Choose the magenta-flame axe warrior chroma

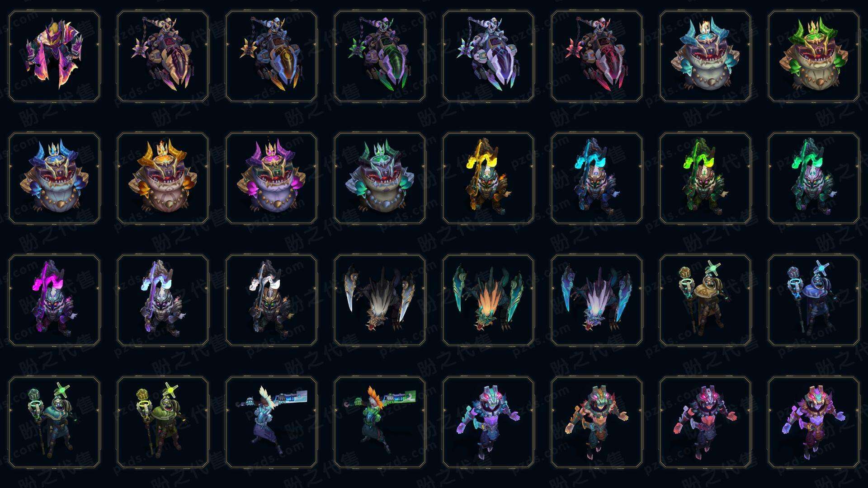(x=54, y=300)
